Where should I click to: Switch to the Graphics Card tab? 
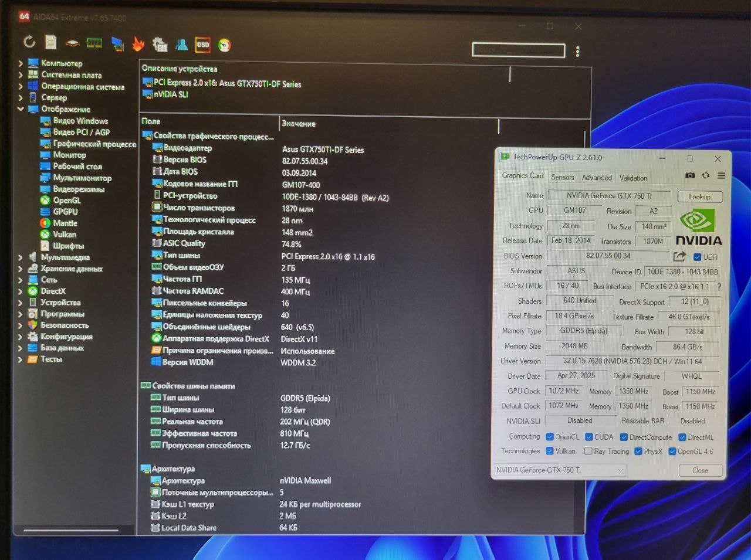coord(523,176)
